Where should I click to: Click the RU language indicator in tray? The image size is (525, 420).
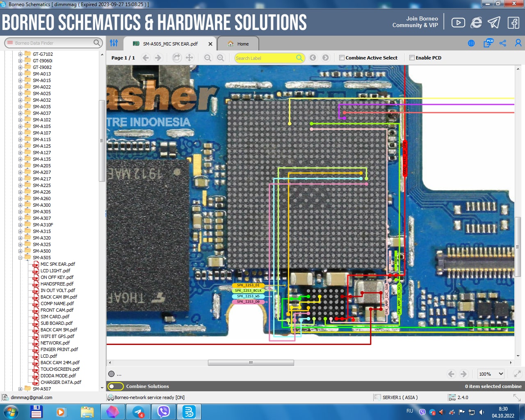[x=409, y=411]
